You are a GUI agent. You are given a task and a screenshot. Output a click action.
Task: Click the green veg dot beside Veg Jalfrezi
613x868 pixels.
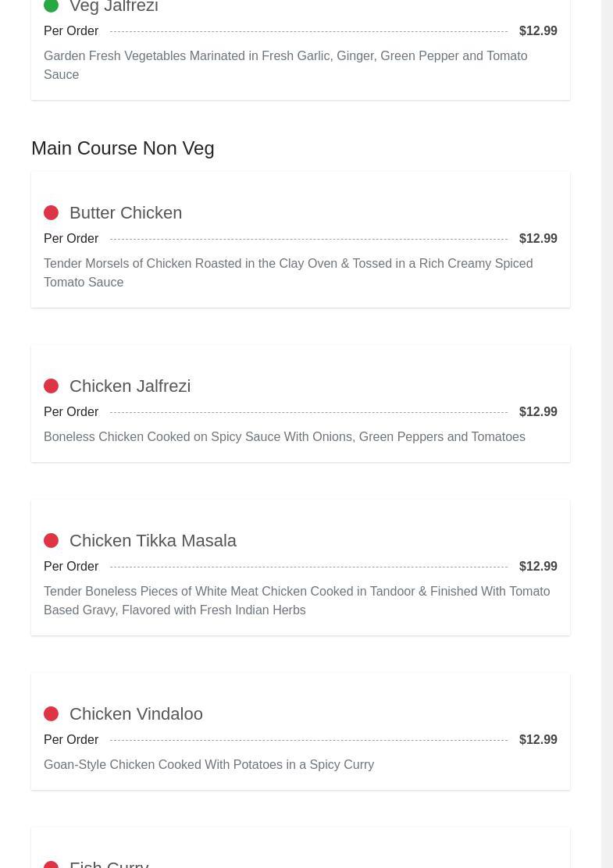click(51, 6)
